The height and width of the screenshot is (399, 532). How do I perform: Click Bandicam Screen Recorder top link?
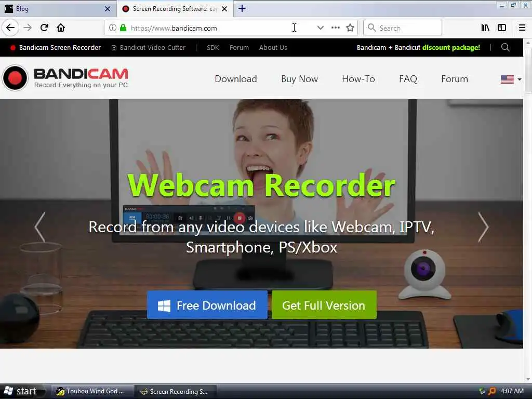click(x=56, y=47)
